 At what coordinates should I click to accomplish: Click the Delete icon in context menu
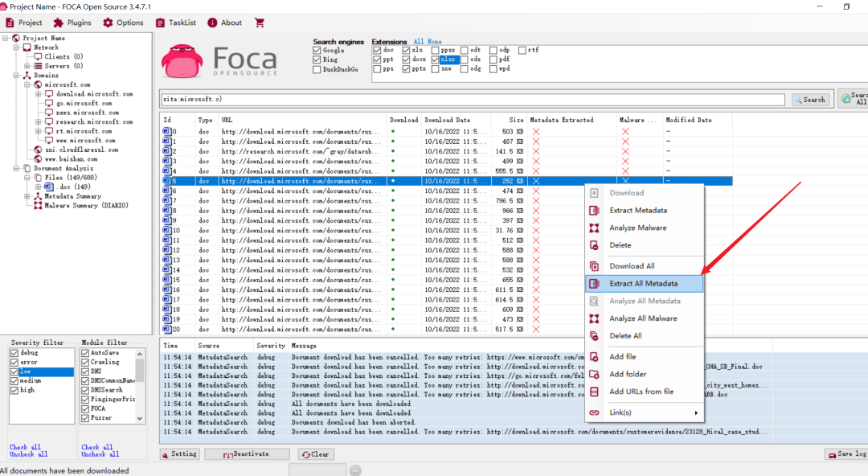pyautogui.click(x=594, y=245)
